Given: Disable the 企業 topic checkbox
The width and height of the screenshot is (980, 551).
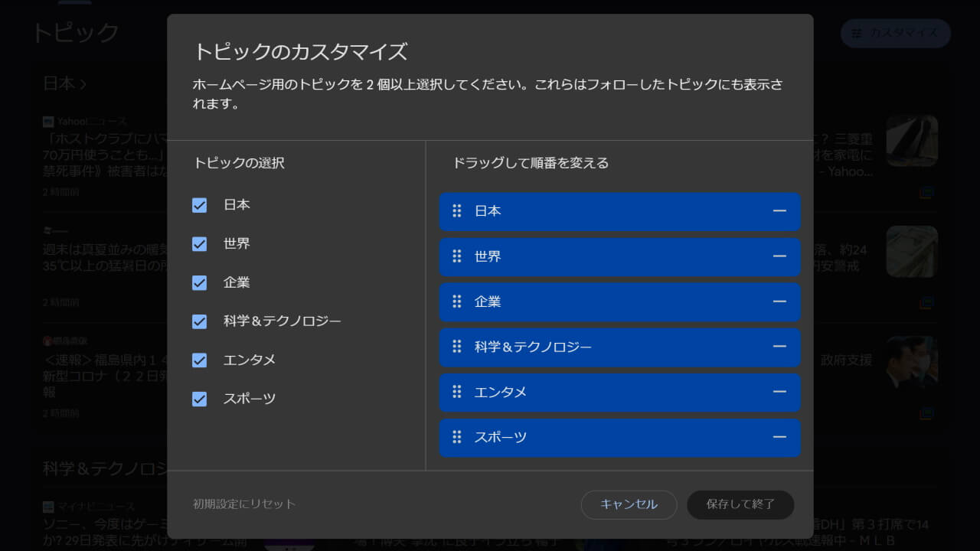Looking at the screenshot, I should pos(200,282).
